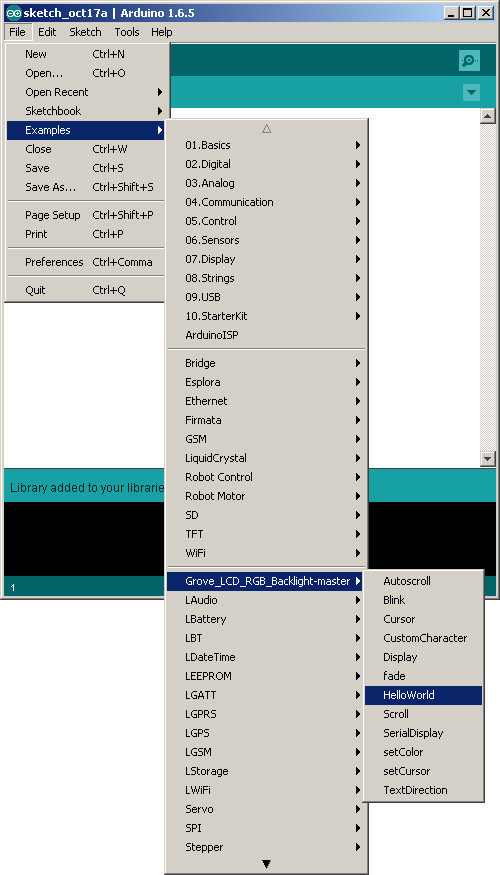Choose Quit from File menu

(85, 290)
